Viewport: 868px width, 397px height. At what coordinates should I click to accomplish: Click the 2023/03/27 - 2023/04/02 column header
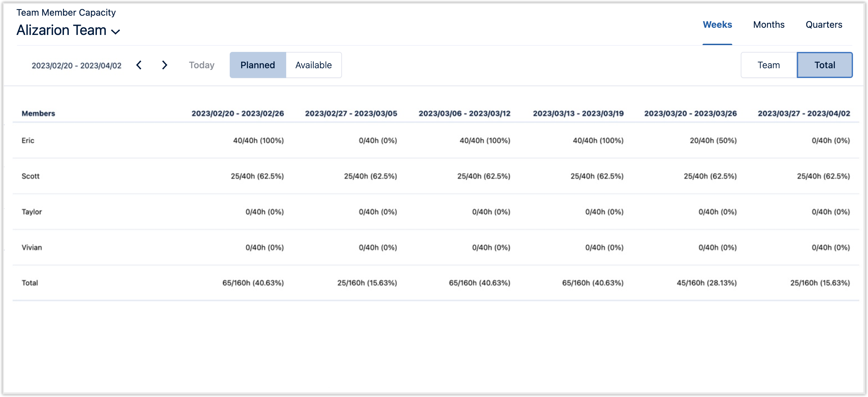[x=804, y=114]
